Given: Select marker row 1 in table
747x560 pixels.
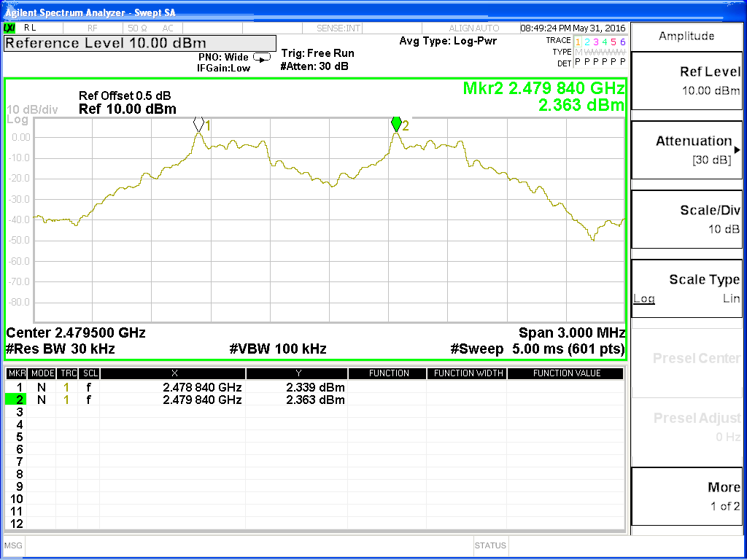Looking at the screenshot, I should coord(314,388).
